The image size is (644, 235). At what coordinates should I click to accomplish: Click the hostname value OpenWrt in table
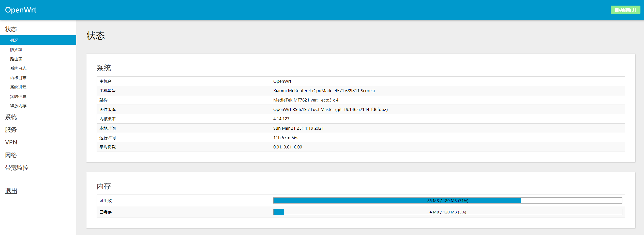[282, 81]
